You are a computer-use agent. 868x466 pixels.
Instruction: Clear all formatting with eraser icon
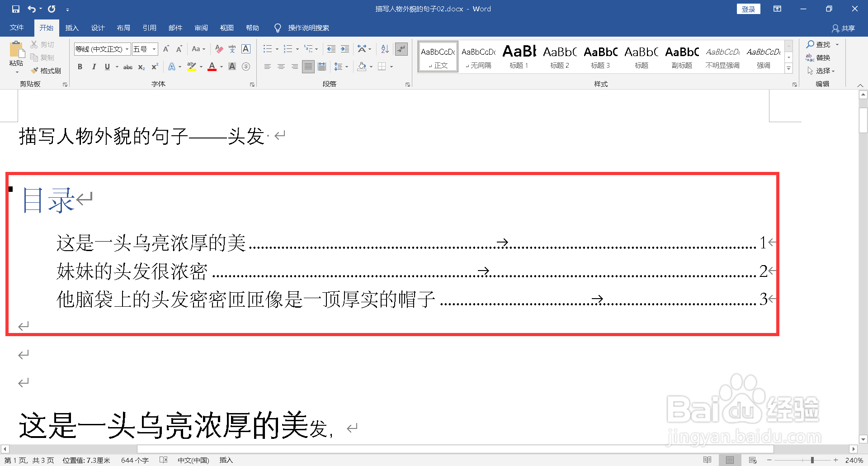(x=219, y=49)
